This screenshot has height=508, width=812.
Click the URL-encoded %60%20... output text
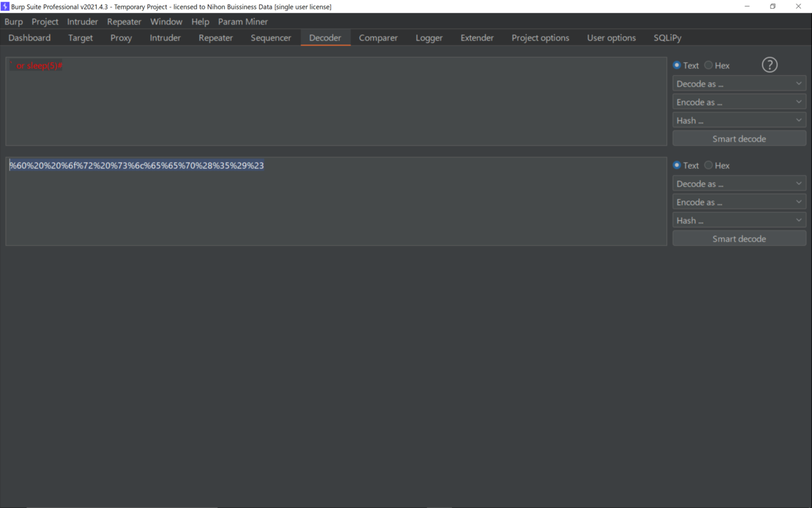137,165
